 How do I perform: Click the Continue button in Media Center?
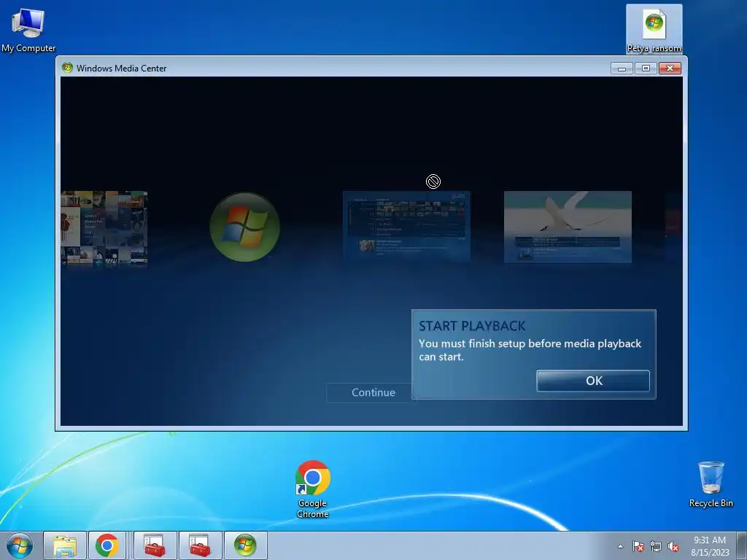pyautogui.click(x=373, y=393)
